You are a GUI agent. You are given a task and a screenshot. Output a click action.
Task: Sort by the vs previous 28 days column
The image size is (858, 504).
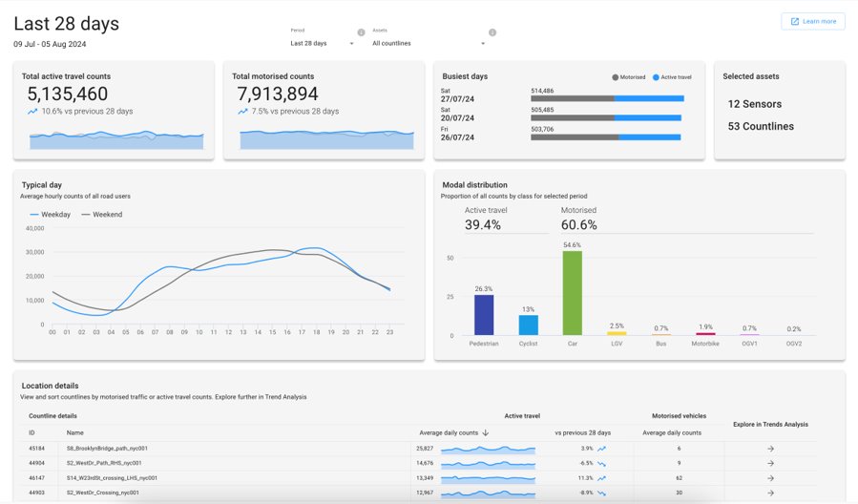tap(582, 432)
